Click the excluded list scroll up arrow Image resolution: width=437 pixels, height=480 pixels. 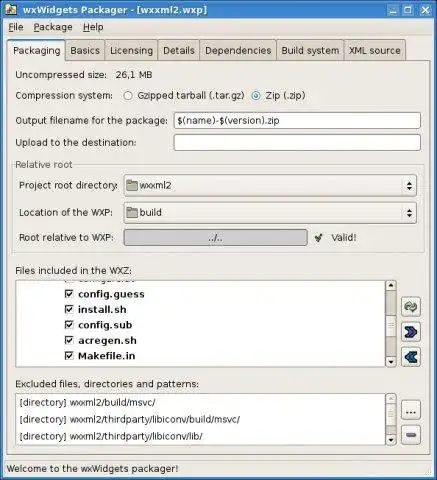pos(391,399)
